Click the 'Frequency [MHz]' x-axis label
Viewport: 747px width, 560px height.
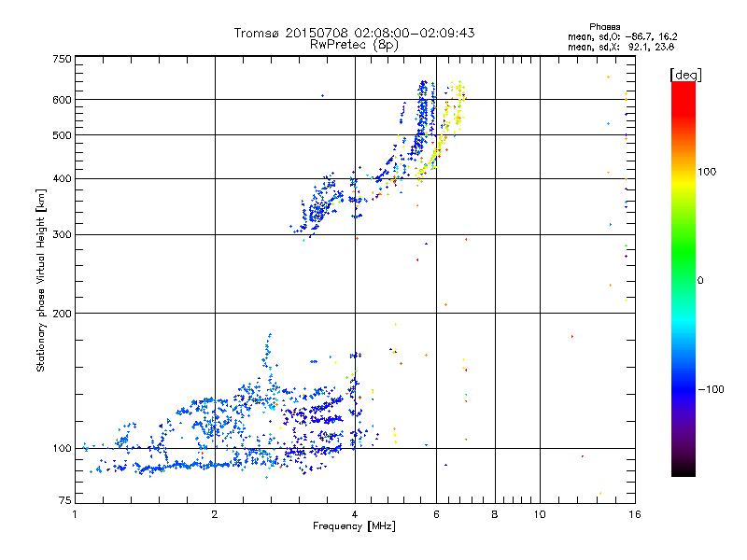354,526
